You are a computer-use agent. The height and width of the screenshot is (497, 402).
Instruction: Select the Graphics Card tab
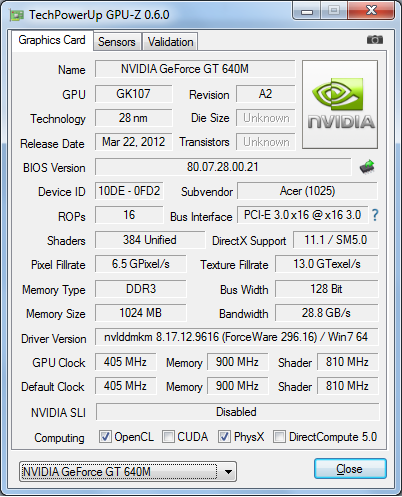(x=52, y=40)
